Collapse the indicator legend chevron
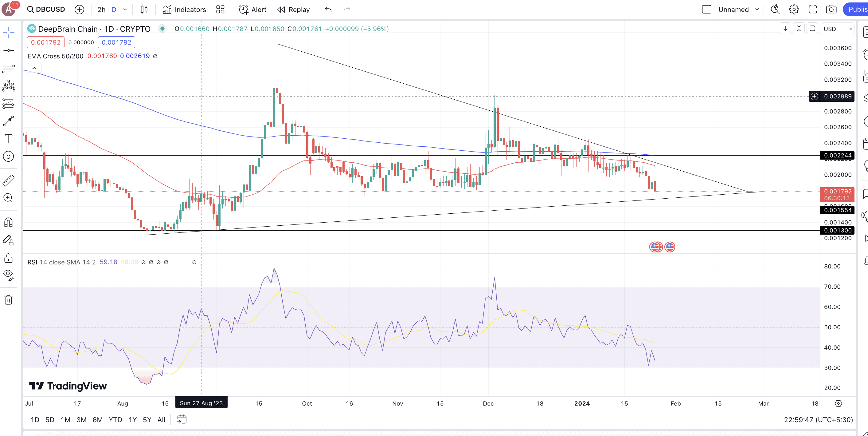 34,68
